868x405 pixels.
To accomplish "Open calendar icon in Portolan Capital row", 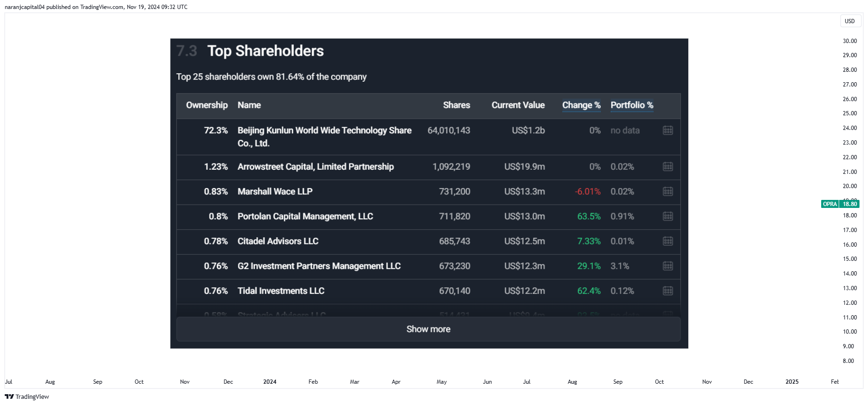I will pyautogui.click(x=667, y=216).
